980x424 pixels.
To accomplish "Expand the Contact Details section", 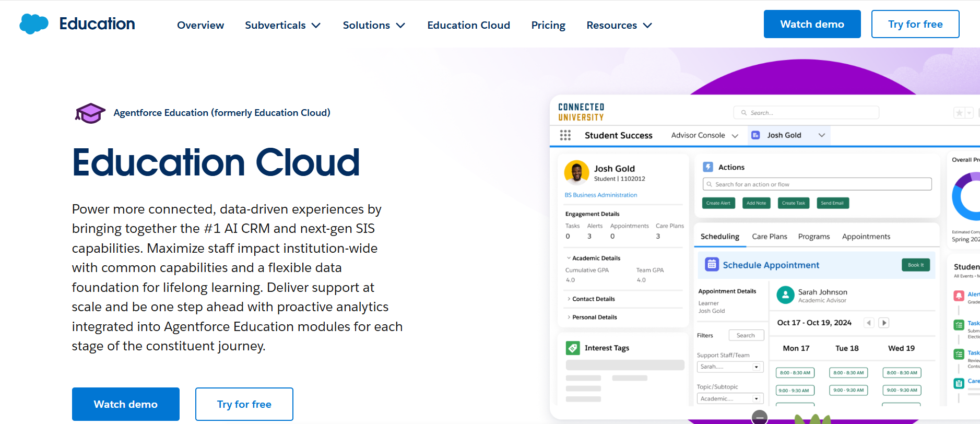I will pyautogui.click(x=593, y=299).
